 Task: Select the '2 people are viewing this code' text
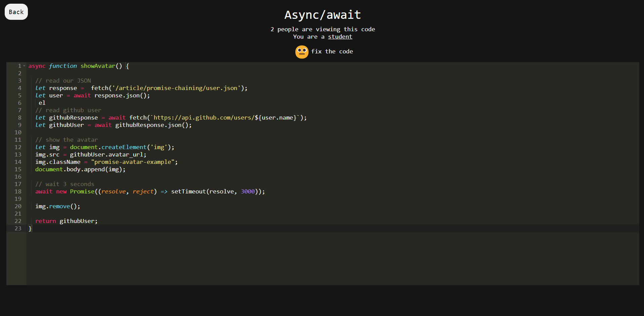[x=323, y=29]
